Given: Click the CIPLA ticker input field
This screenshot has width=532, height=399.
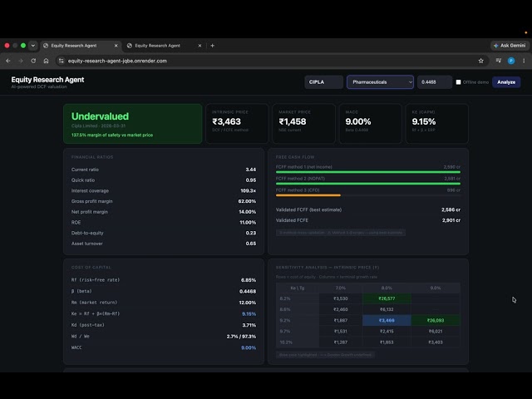Looking at the screenshot, I should coord(323,82).
